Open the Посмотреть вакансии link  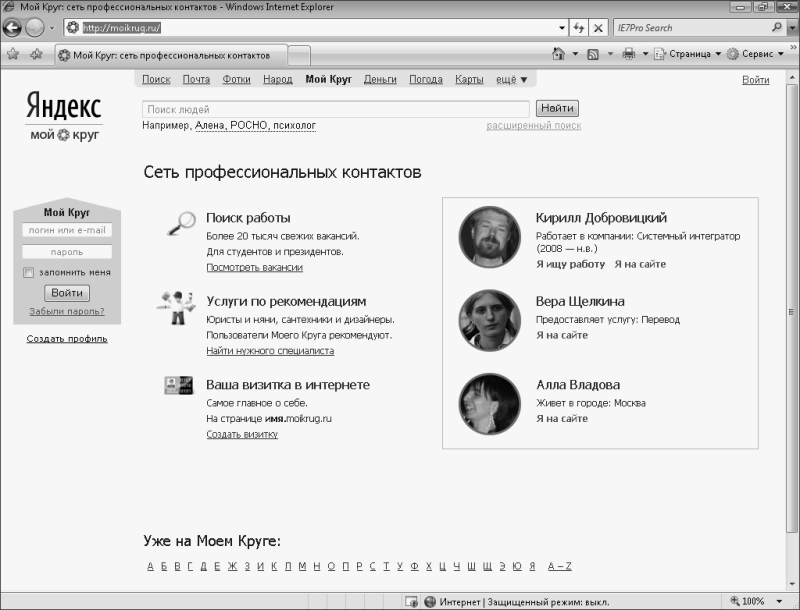pos(255,267)
